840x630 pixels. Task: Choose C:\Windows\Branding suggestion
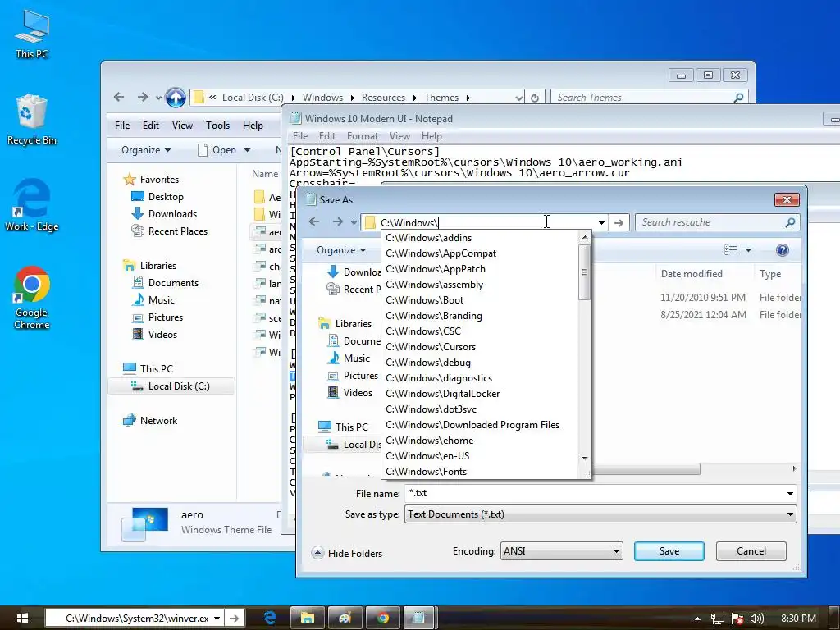point(481,316)
